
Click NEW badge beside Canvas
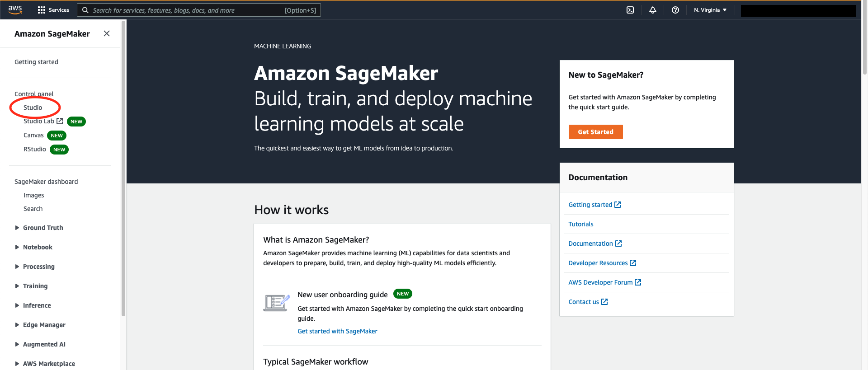(57, 136)
